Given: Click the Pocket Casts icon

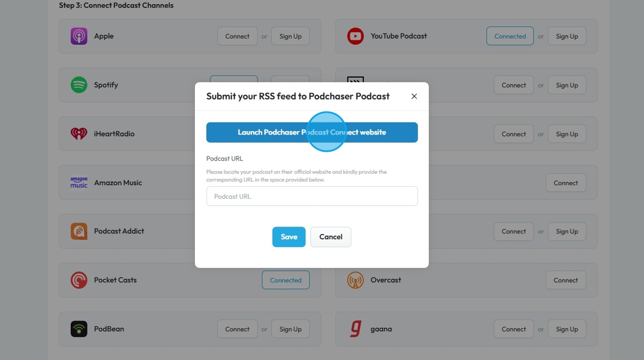Looking at the screenshot, I should 79,280.
